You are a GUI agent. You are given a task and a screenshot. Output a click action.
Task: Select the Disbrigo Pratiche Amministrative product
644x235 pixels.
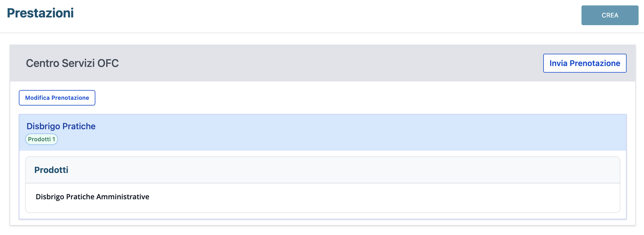92,197
